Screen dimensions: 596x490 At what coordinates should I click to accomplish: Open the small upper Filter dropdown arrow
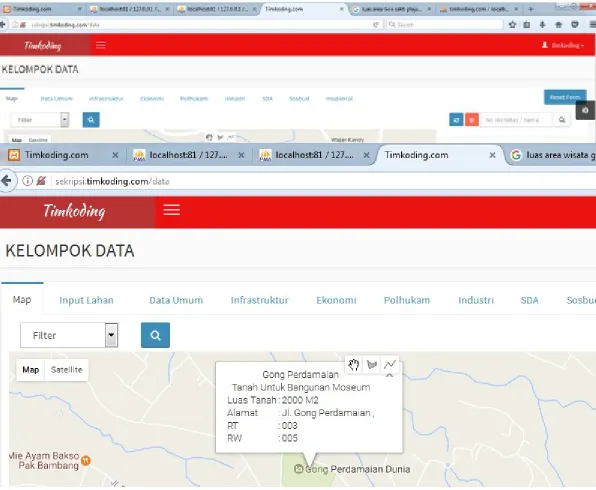point(65,120)
